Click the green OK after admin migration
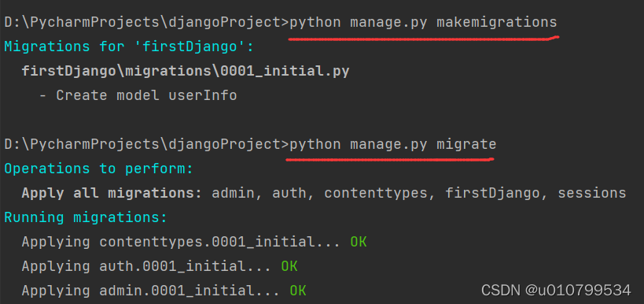The image size is (644, 304). click(x=298, y=291)
